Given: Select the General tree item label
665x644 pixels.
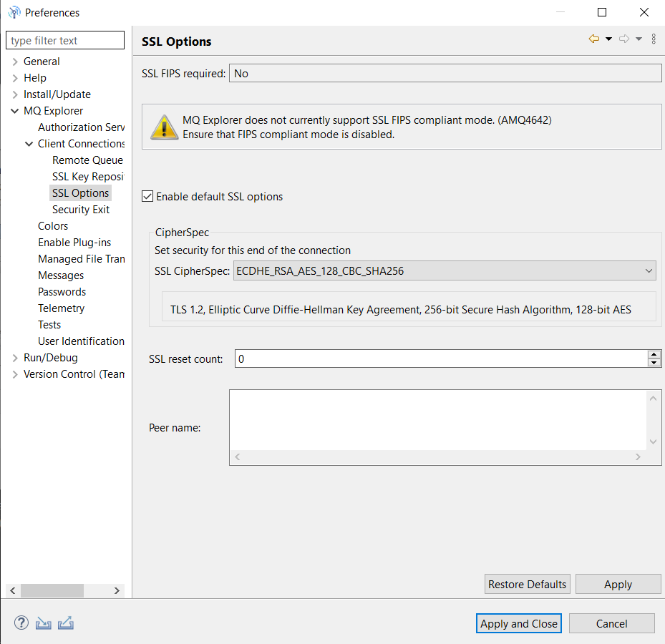Looking at the screenshot, I should (x=42, y=62).
